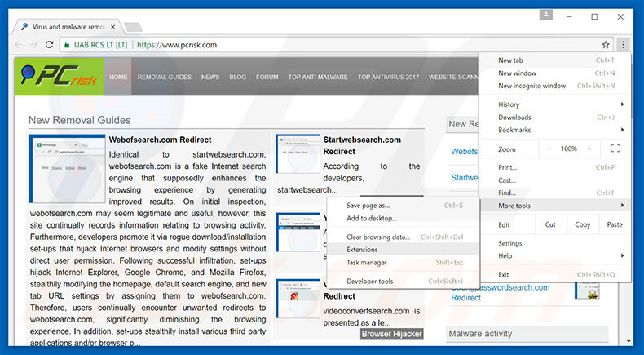Select Add to desktop... in submenu
The height and width of the screenshot is (355, 644).
tap(404, 219)
